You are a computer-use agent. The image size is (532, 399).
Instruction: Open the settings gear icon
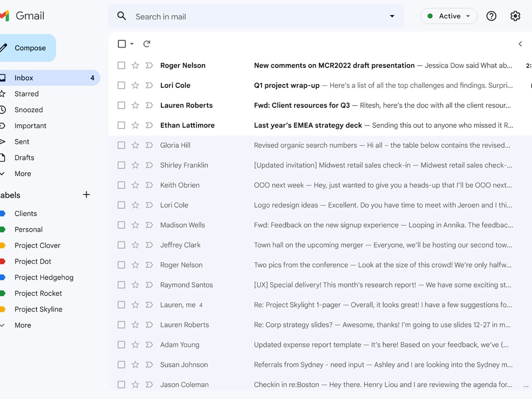515,16
